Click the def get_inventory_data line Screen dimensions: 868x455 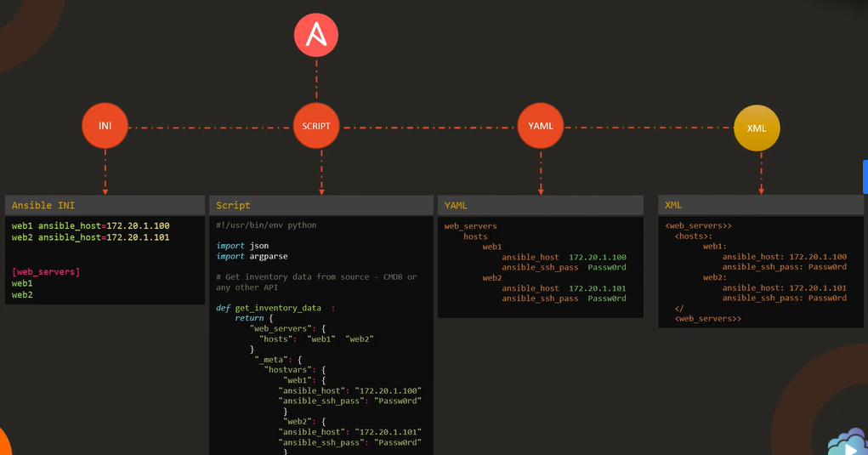[275, 308]
